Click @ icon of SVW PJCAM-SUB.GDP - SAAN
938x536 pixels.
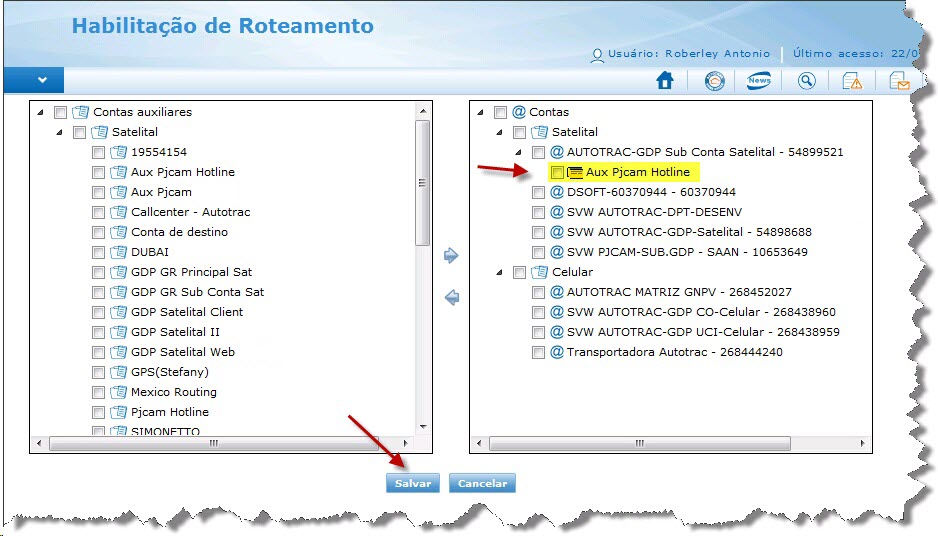pos(557,252)
